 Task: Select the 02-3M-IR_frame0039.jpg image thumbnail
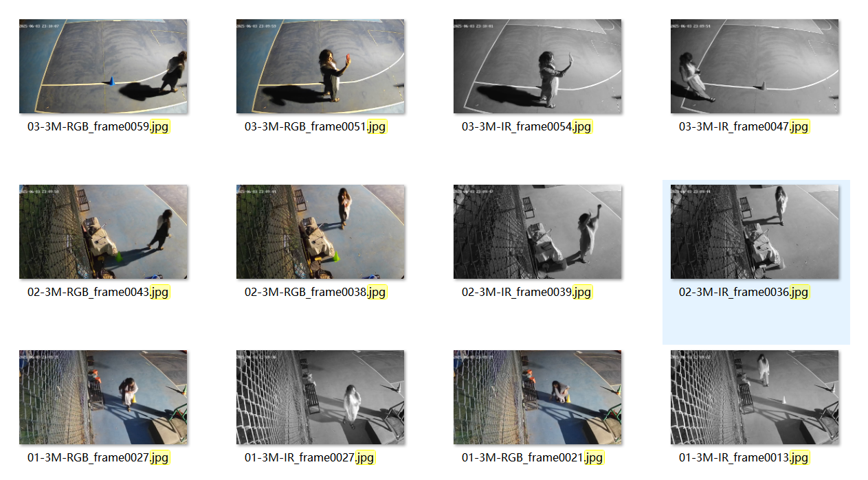(x=537, y=232)
